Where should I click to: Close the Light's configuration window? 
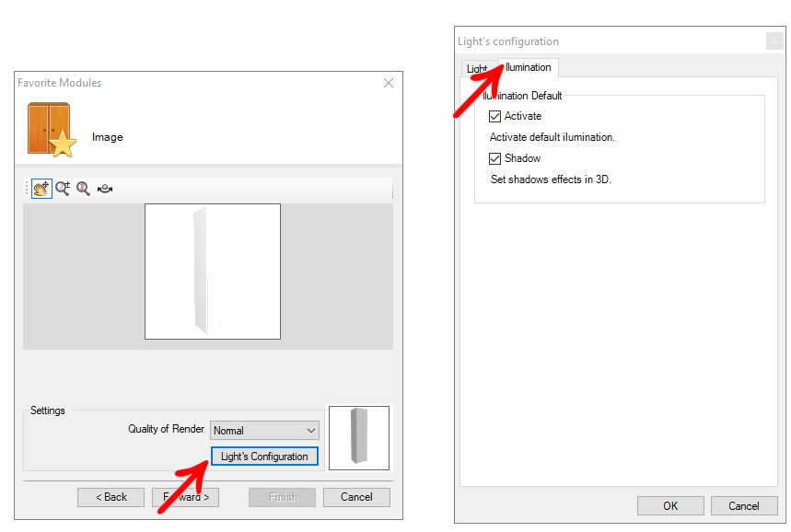click(x=774, y=41)
